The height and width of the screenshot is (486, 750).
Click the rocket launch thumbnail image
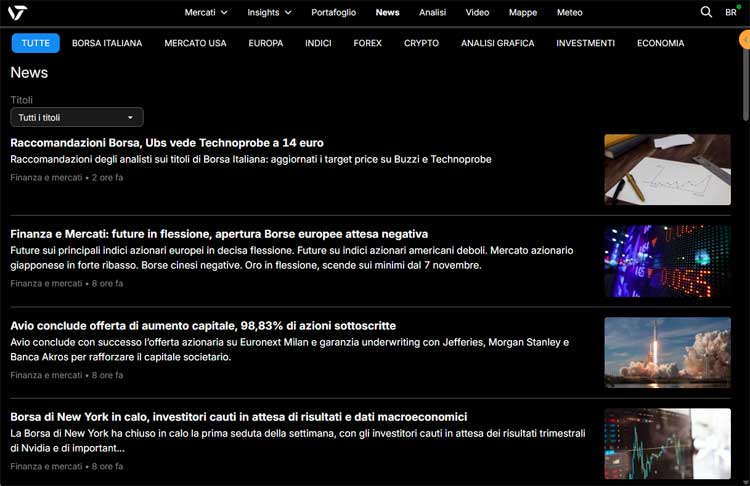(667, 352)
